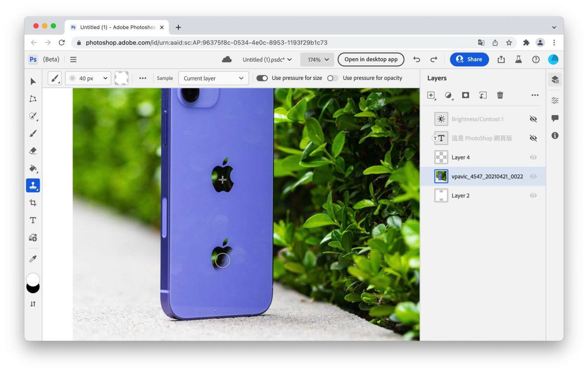Open the hamburger main menu
The width and height of the screenshot is (588, 373).
(x=73, y=59)
